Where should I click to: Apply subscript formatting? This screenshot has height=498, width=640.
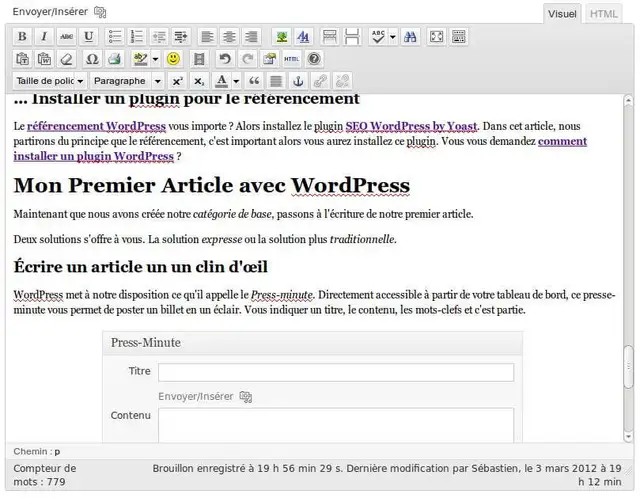coord(199,81)
